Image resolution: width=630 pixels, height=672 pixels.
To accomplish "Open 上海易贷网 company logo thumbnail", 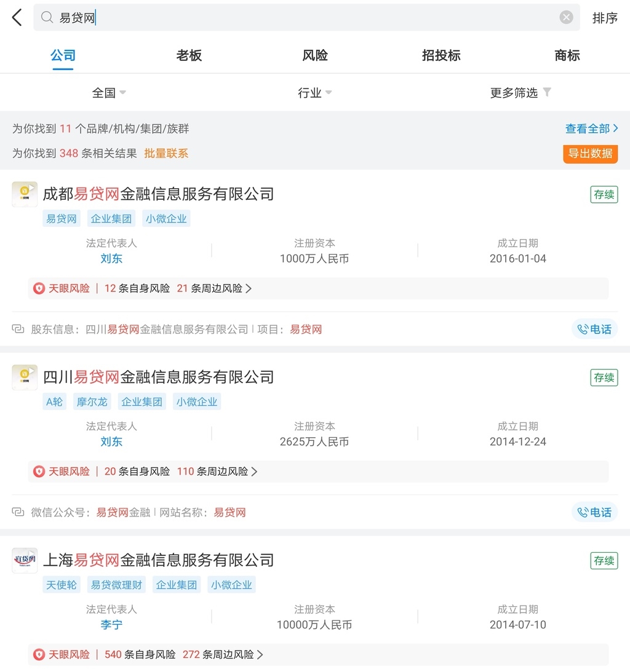I will (25, 560).
